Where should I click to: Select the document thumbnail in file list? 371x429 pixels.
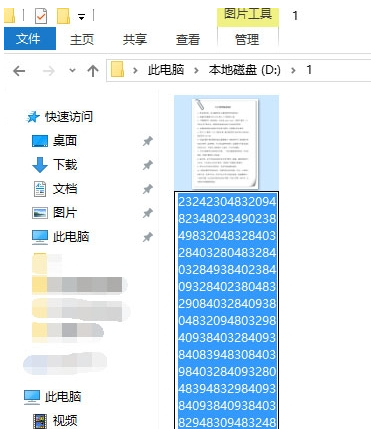click(226, 143)
